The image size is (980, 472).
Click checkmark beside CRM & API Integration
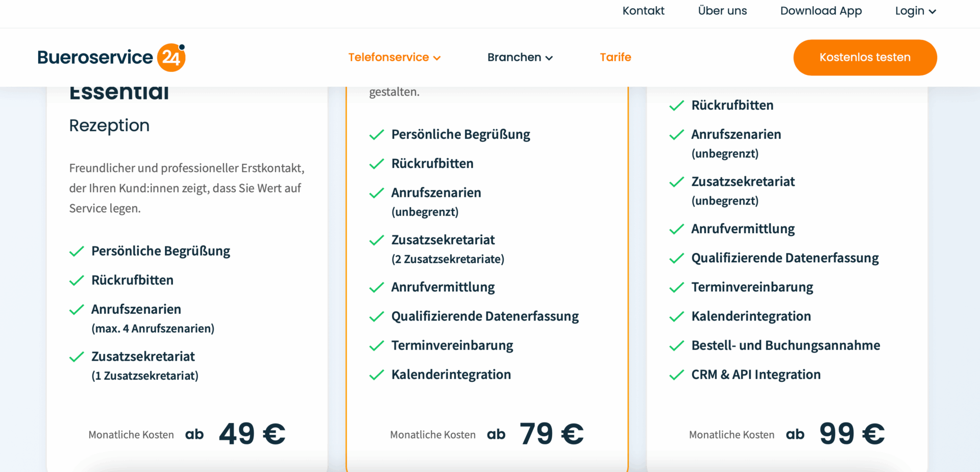pos(677,375)
